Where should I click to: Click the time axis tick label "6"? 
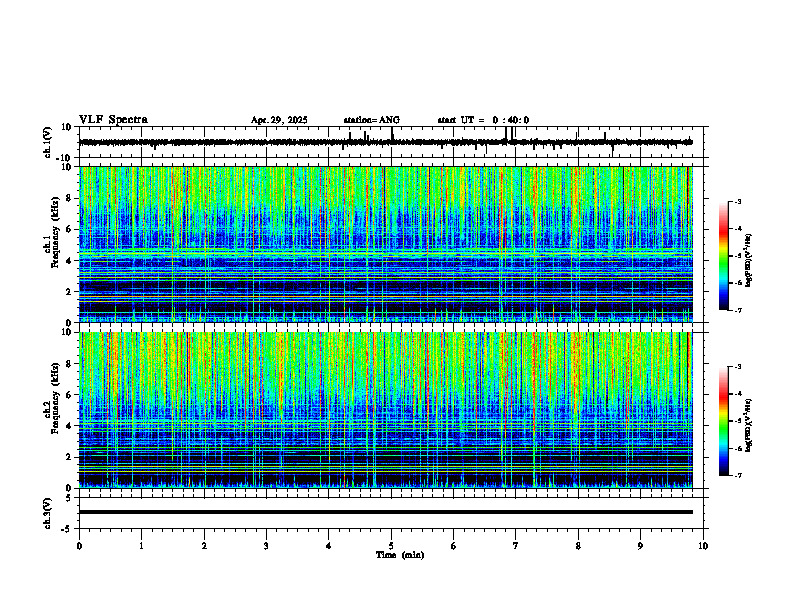tap(454, 546)
